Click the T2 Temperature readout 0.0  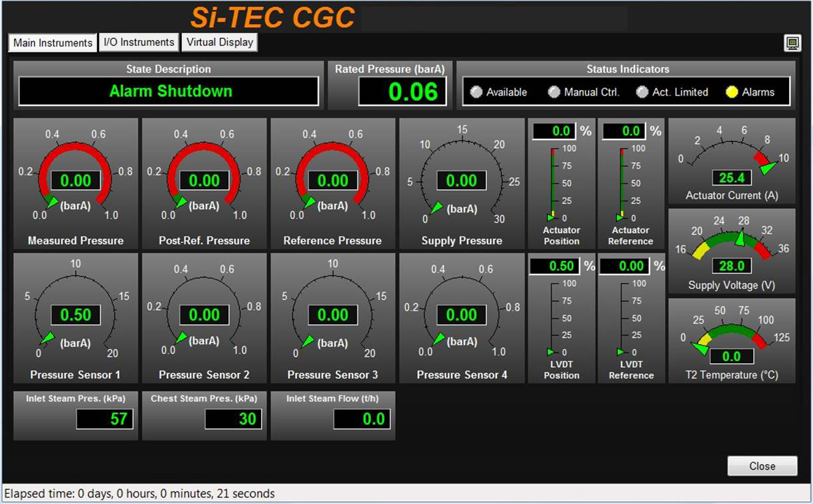[731, 357]
